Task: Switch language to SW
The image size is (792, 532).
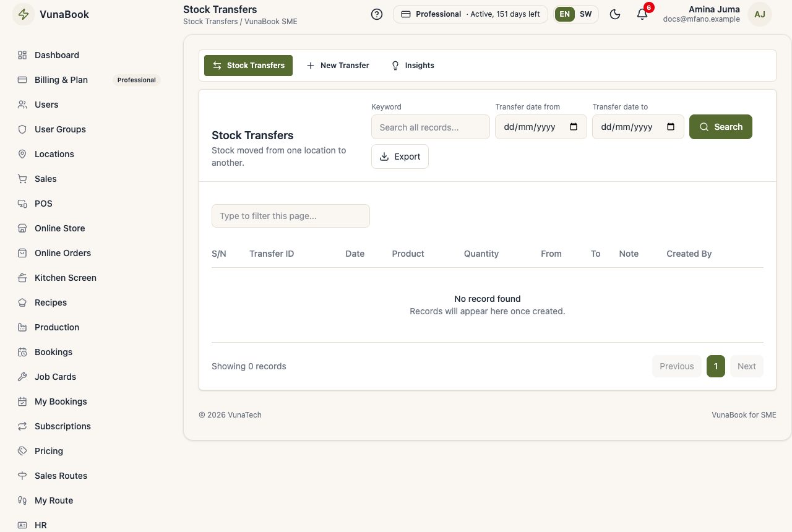Action: click(585, 14)
